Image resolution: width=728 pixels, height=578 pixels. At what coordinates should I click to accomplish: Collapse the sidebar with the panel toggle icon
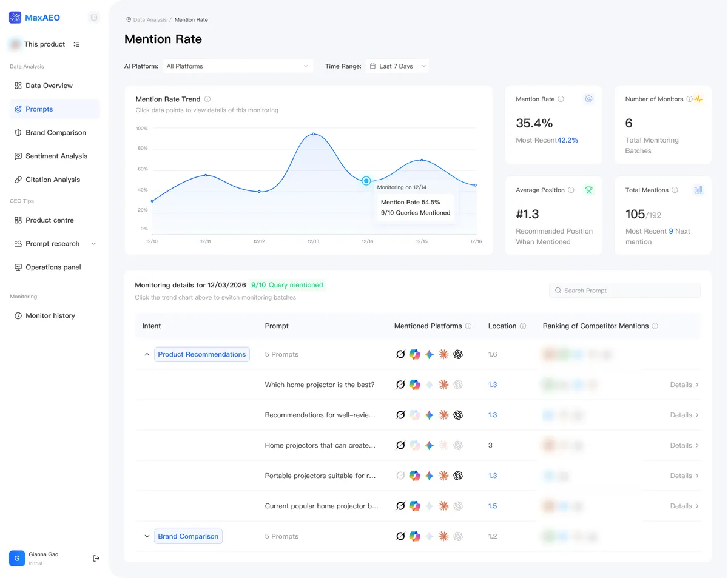(94, 18)
